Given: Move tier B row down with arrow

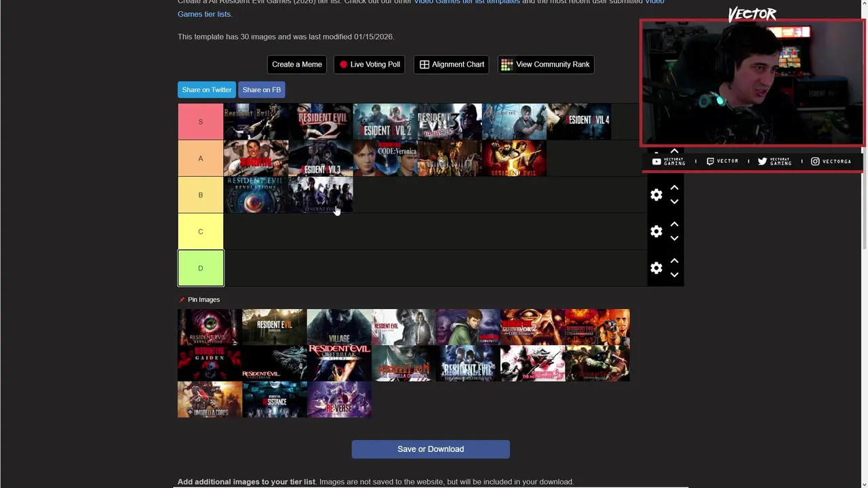Looking at the screenshot, I should pos(674,201).
